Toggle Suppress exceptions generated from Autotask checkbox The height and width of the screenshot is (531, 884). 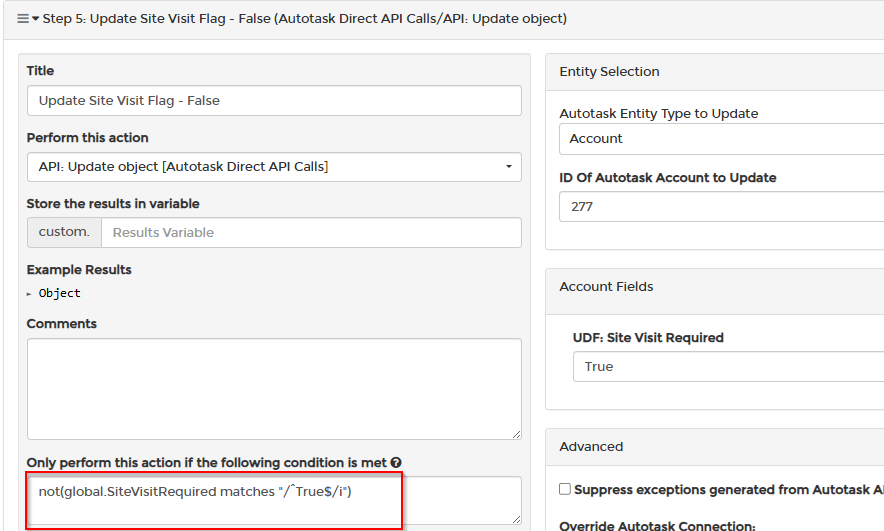[565, 489]
